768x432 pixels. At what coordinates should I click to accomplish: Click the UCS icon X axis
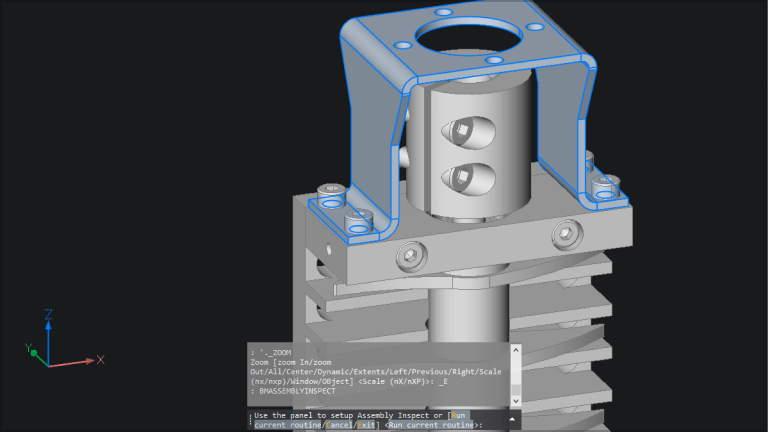[x=76, y=361]
